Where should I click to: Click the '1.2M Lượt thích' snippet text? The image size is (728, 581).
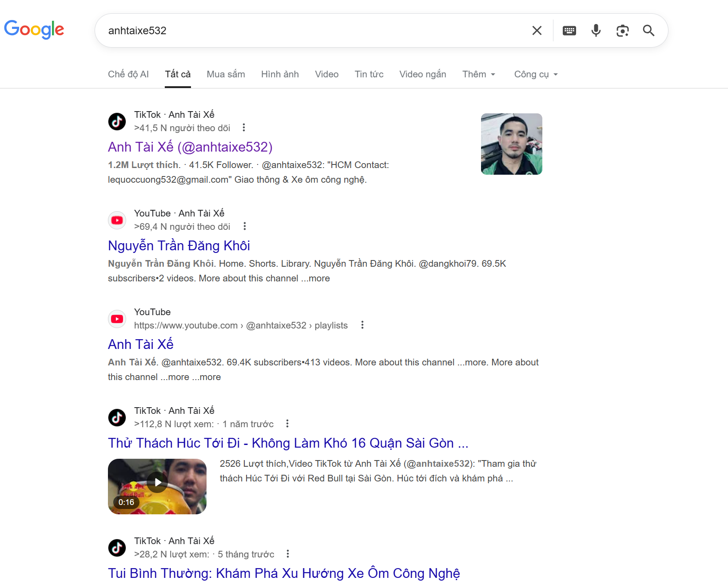point(143,165)
